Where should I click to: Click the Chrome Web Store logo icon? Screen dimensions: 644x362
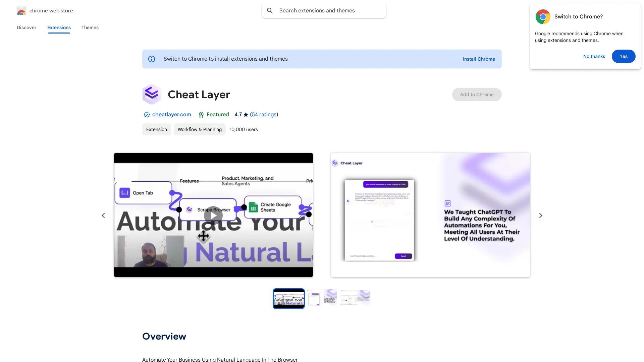[x=21, y=11]
